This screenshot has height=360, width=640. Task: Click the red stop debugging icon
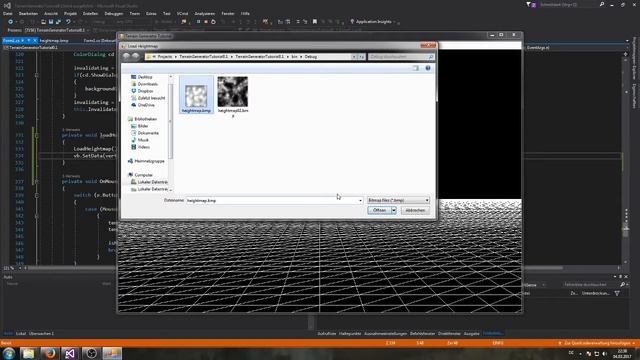206,22
